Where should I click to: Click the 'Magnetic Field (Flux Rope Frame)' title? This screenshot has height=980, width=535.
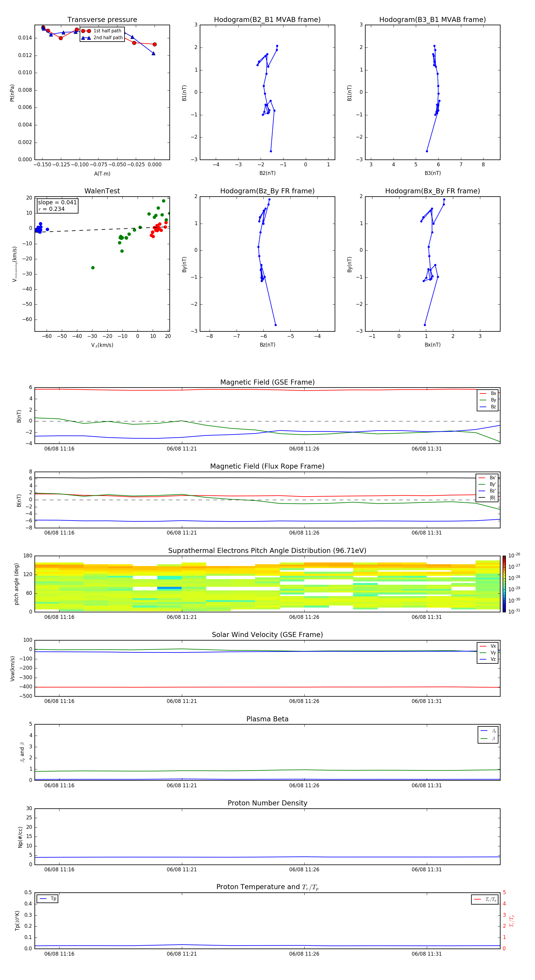267,467
